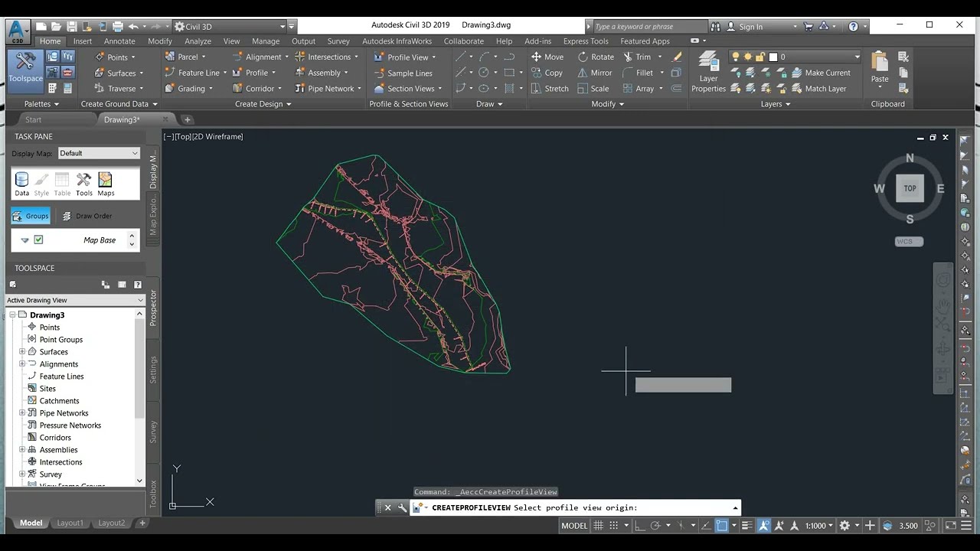
Task: Click Match Layer button
Action: click(818, 89)
